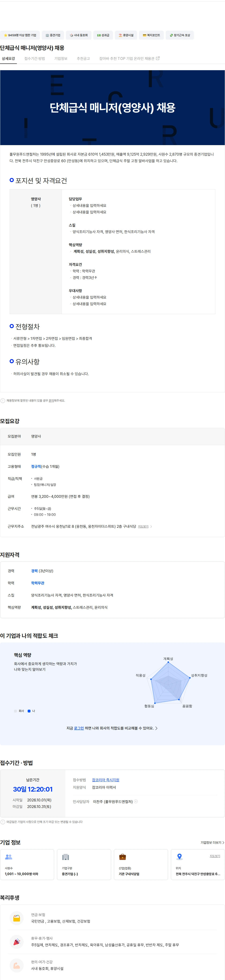Click the 계획성 point on radar chart

coord(168,662)
